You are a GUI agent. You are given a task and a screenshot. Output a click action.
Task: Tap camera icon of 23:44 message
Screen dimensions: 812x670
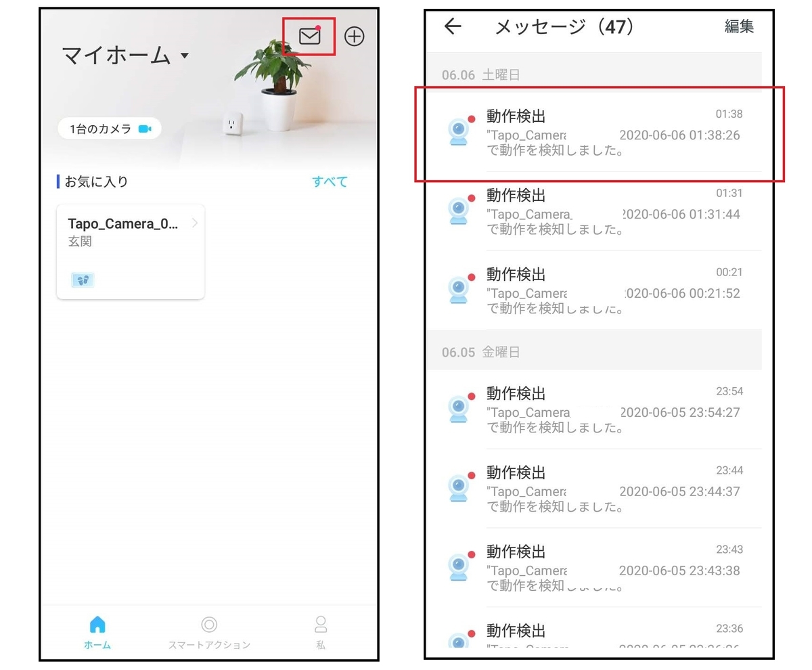click(x=459, y=487)
